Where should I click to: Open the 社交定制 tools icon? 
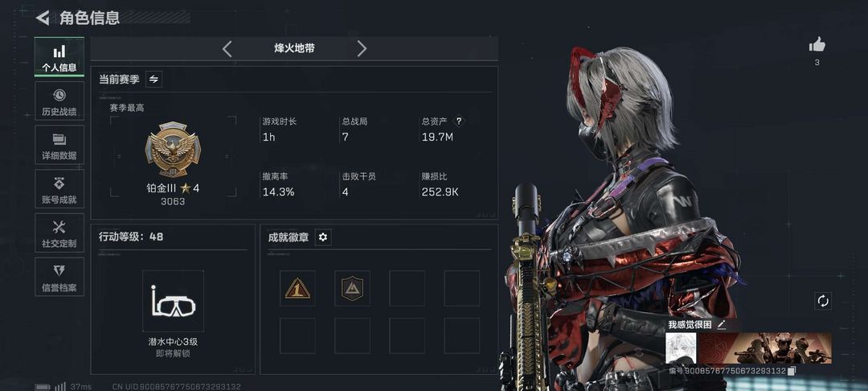(x=59, y=233)
